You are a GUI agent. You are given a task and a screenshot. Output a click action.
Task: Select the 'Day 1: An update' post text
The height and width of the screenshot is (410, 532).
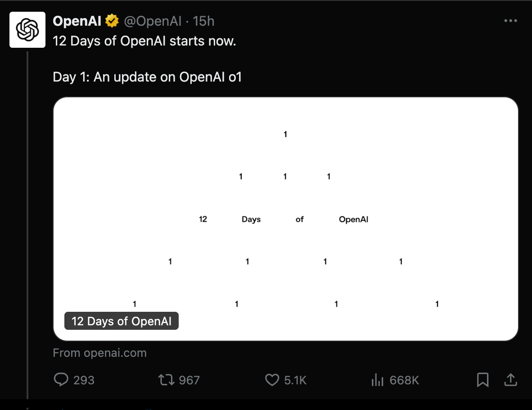click(147, 77)
